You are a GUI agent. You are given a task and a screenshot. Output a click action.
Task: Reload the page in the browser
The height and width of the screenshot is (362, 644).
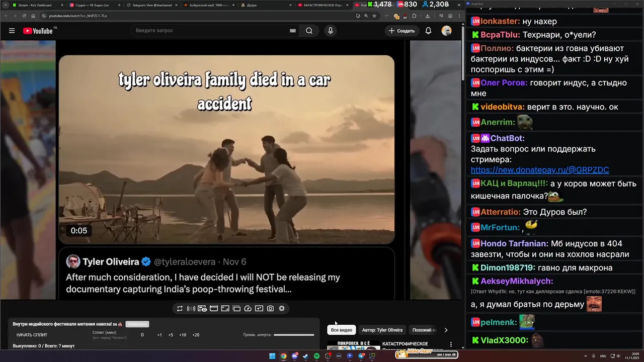coord(24,16)
